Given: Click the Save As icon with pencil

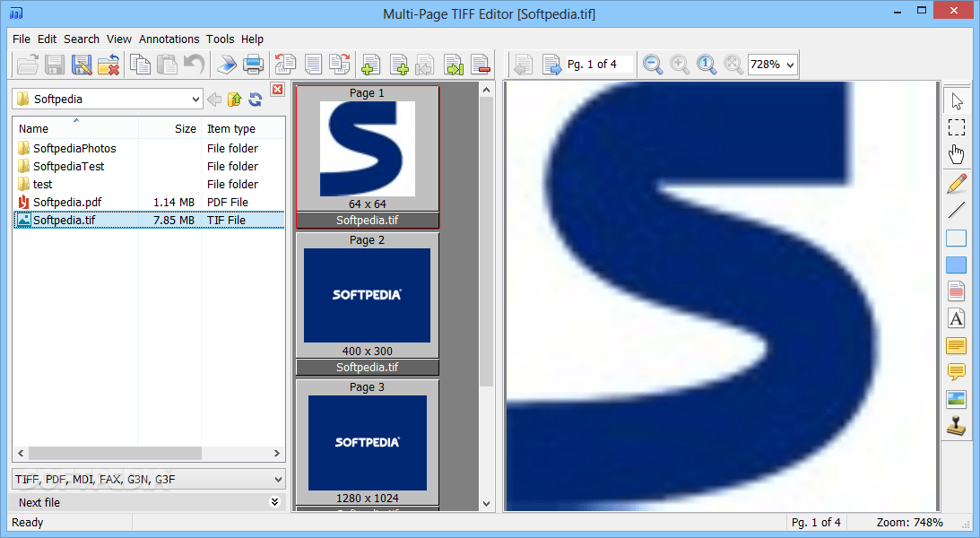Looking at the screenshot, I should tap(82, 65).
